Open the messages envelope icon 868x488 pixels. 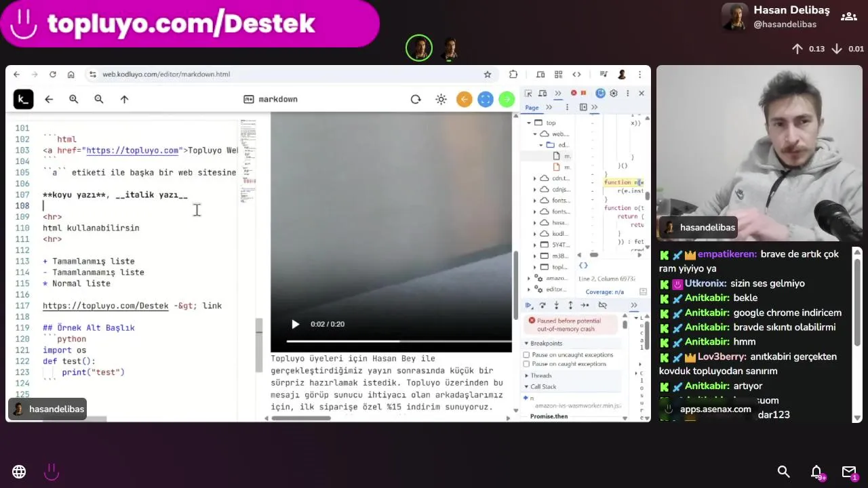[849, 472]
